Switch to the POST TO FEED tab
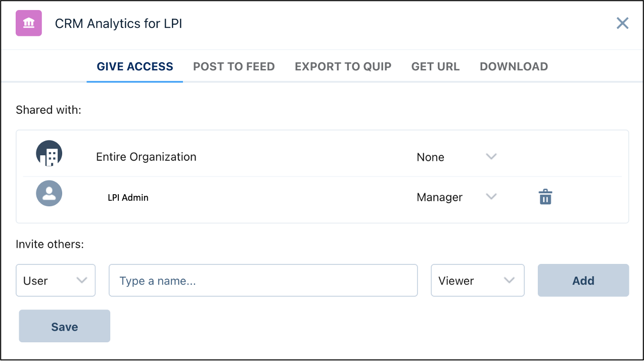 tap(234, 66)
